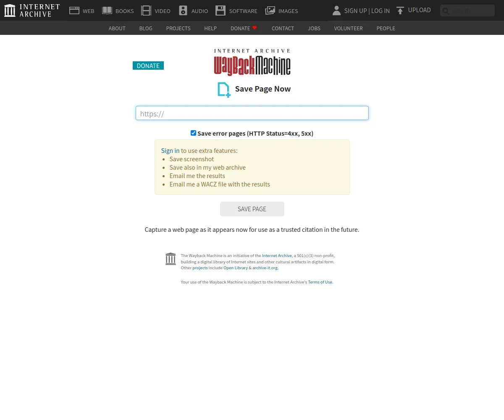Click the Save error pages label text
The height and width of the screenshot is (420, 504).
click(255, 133)
